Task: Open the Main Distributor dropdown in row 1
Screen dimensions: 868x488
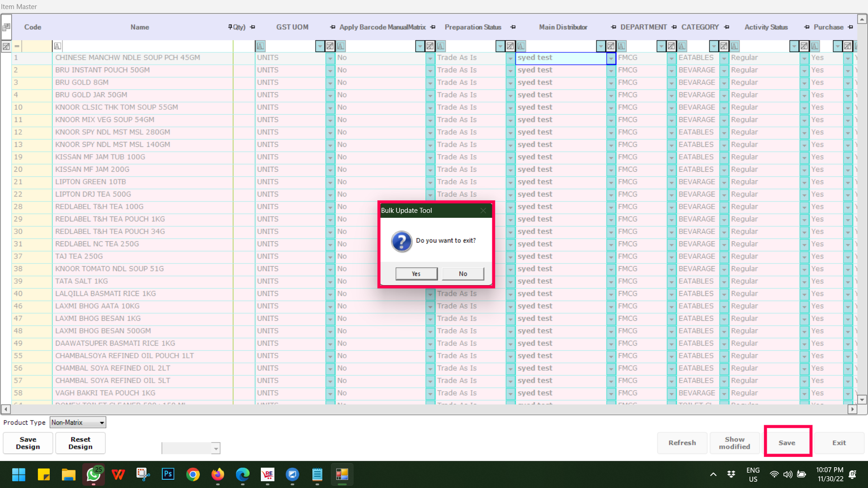Action: click(x=611, y=58)
